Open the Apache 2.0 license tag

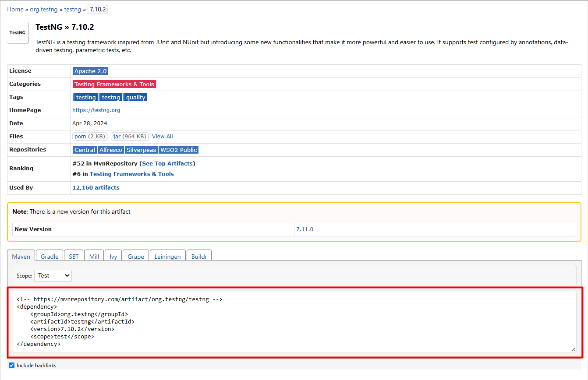pyautogui.click(x=90, y=71)
